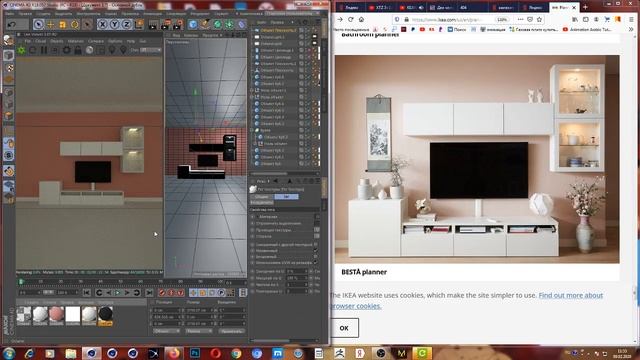Reload the IKEA page in Firefox
This screenshot has height=360, width=640.
pyautogui.click(x=351, y=19)
